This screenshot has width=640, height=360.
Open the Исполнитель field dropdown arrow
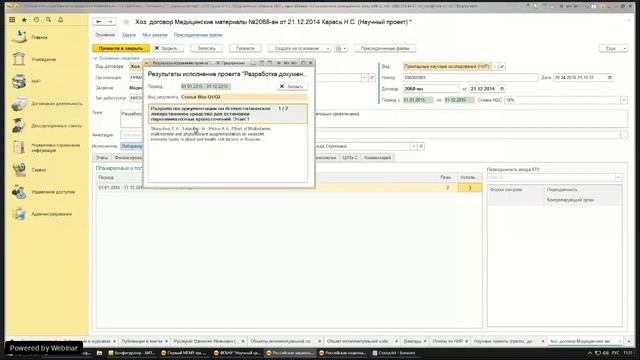pos(413,146)
